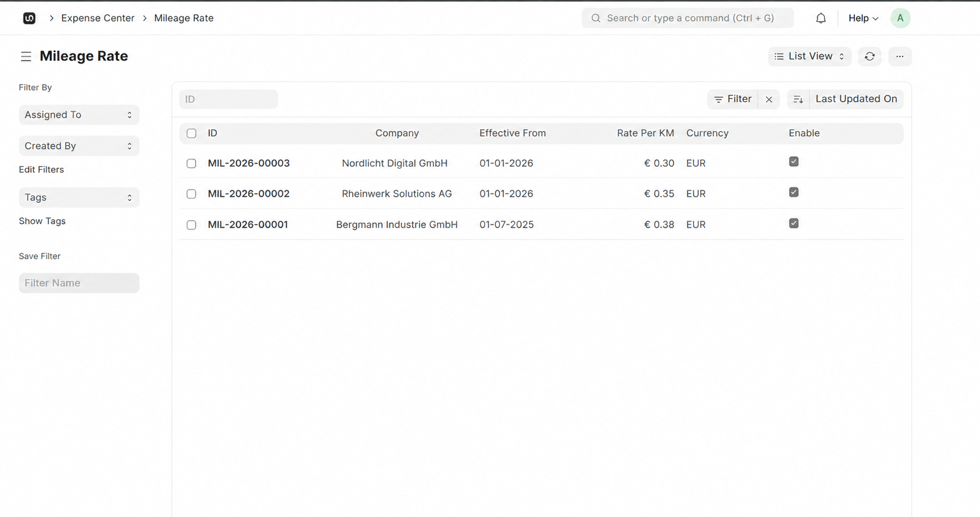Open notifications bell icon
980x517 pixels.
[821, 18]
